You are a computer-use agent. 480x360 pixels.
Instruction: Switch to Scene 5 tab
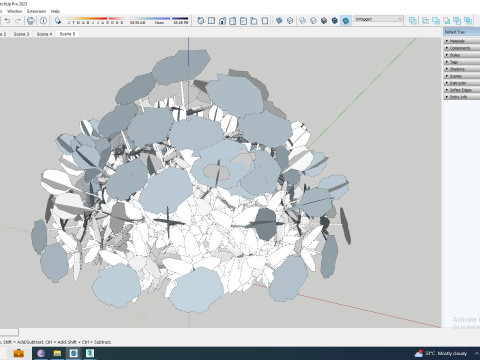[67, 34]
